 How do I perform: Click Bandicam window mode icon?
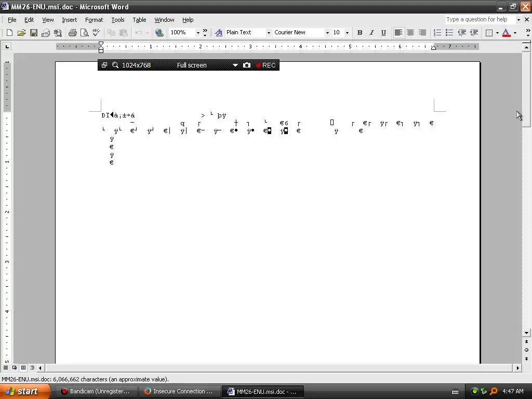(104, 65)
